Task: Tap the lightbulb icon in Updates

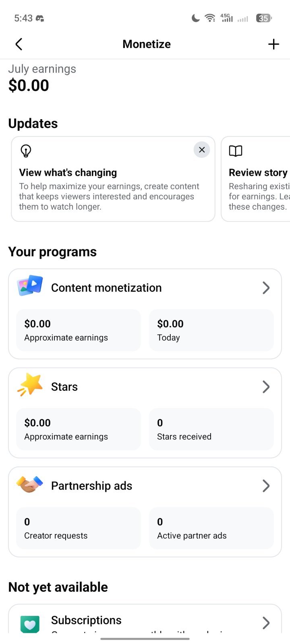Action: [x=26, y=151]
